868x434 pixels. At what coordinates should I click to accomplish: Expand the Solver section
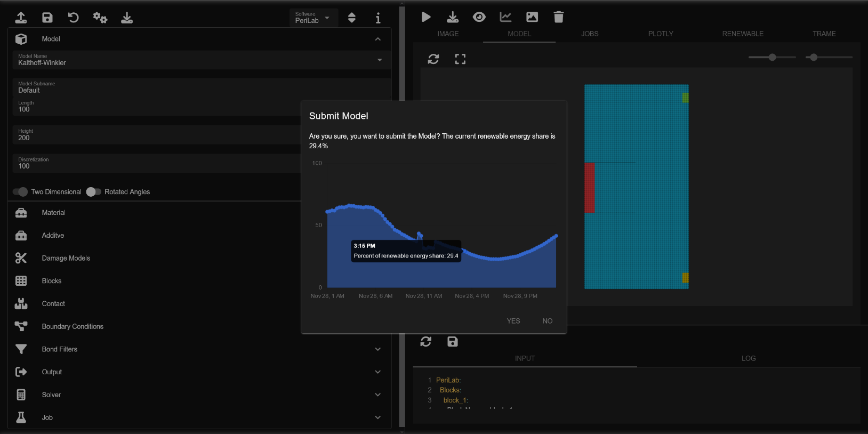pyautogui.click(x=377, y=395)
